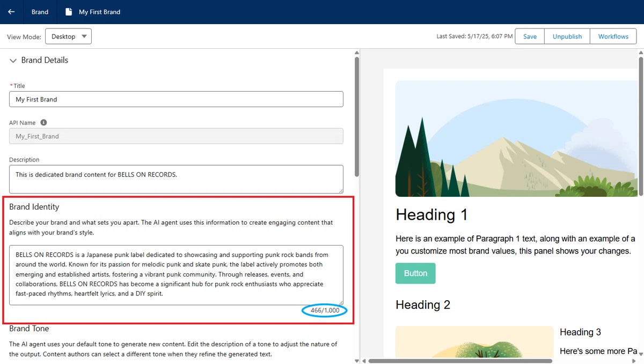
Task: Click the teal preview Button
Action: [415, 273]
